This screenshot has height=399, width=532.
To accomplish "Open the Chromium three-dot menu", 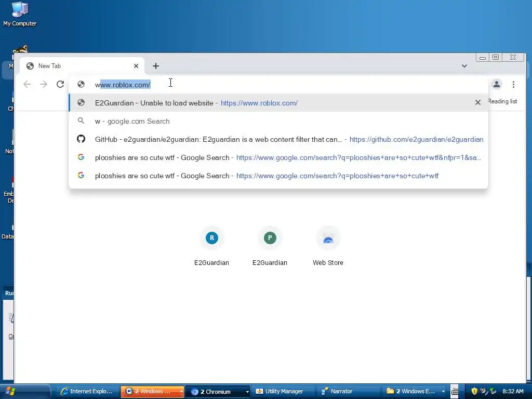I will click(513, 84).
